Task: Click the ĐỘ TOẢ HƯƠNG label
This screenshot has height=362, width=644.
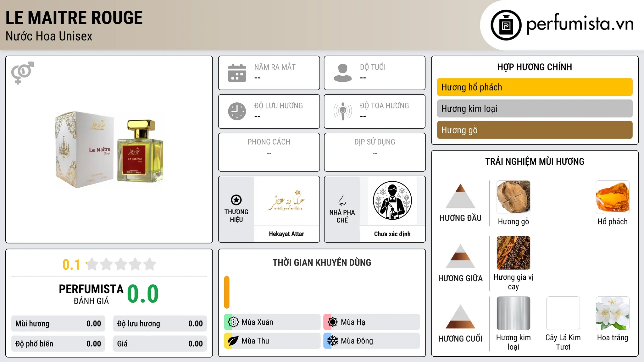Action: tap(384, 106)
